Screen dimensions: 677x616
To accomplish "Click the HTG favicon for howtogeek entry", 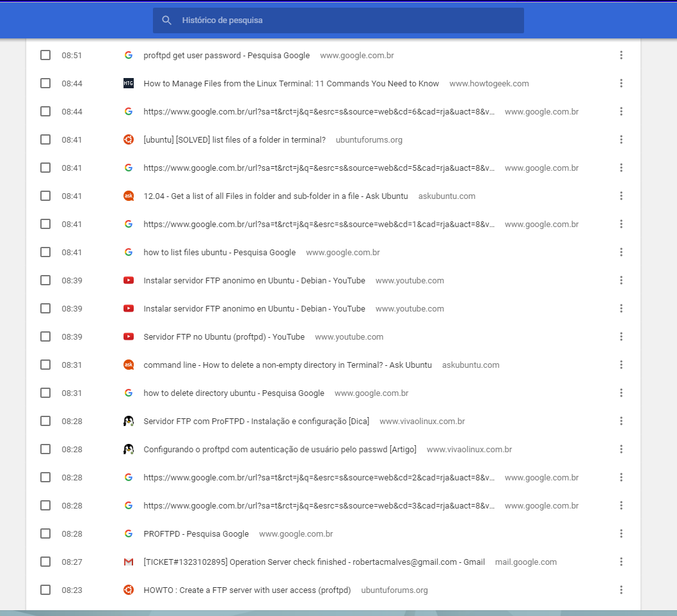I will tap(128, 83).
